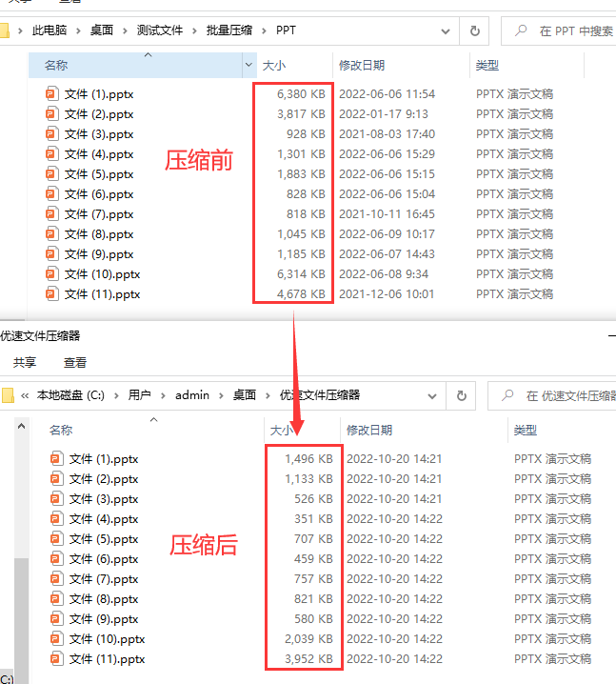
Task: Open the 查看 tab in 优速文件压缩器 window
Action: coord(75,363)
